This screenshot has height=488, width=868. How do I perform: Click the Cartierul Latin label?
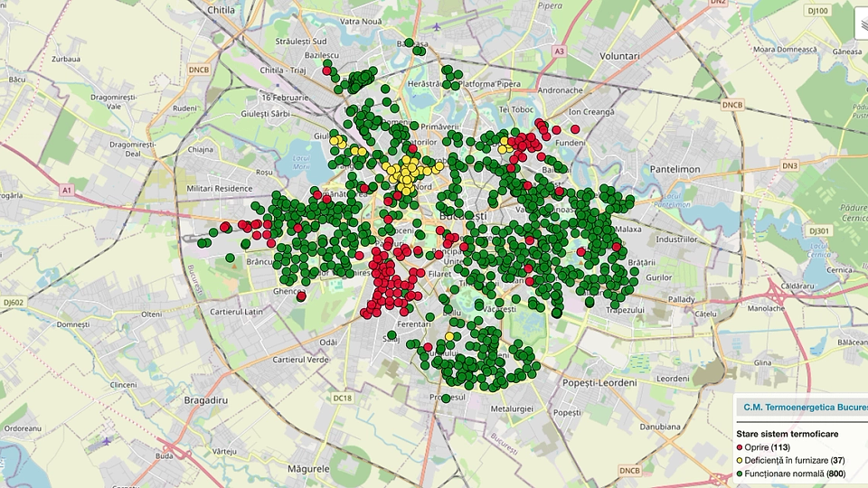(x=236, y=312)
